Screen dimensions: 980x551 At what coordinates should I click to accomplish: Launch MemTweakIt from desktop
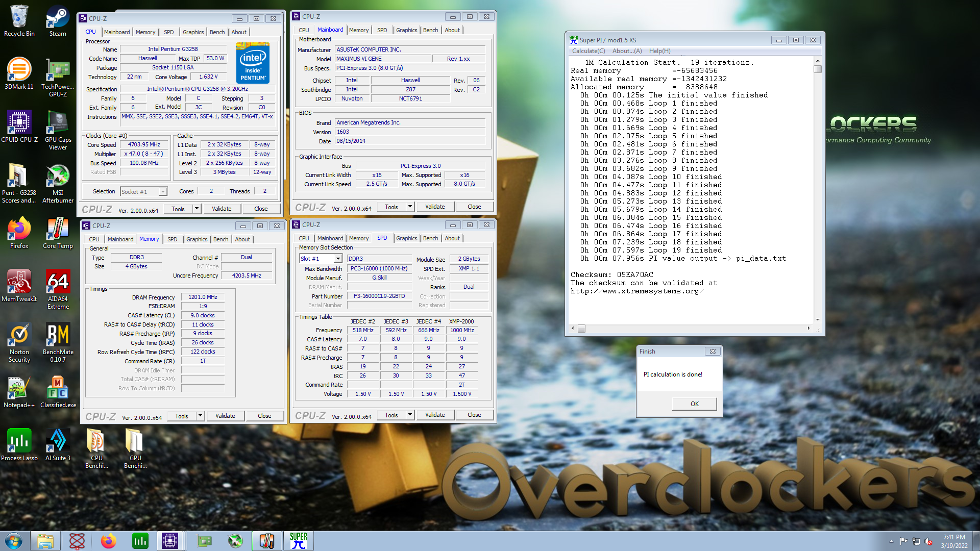click(x=19, y=286)
